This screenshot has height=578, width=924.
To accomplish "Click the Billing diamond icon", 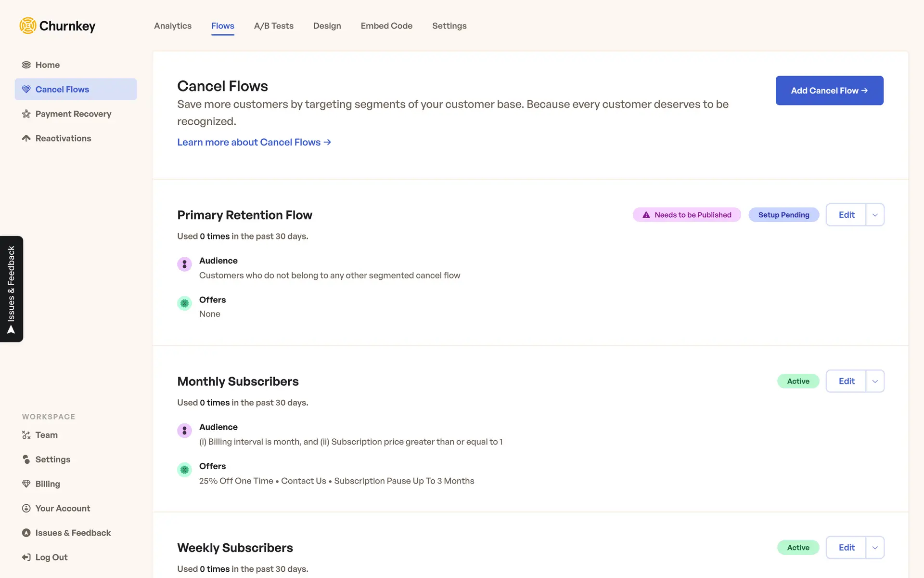I will (26, 484).
